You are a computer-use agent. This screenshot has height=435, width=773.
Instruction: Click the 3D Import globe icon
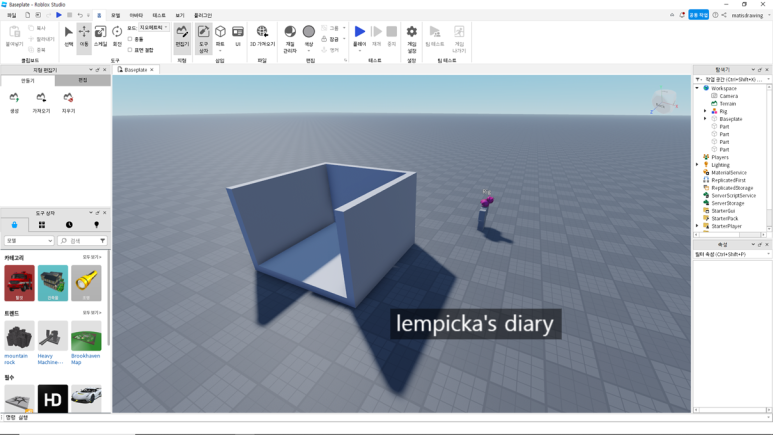click(262, 32)
